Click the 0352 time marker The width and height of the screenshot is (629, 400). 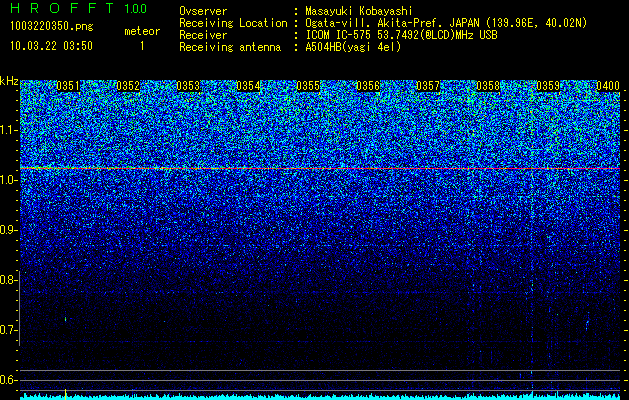click(x=128, y=86)
